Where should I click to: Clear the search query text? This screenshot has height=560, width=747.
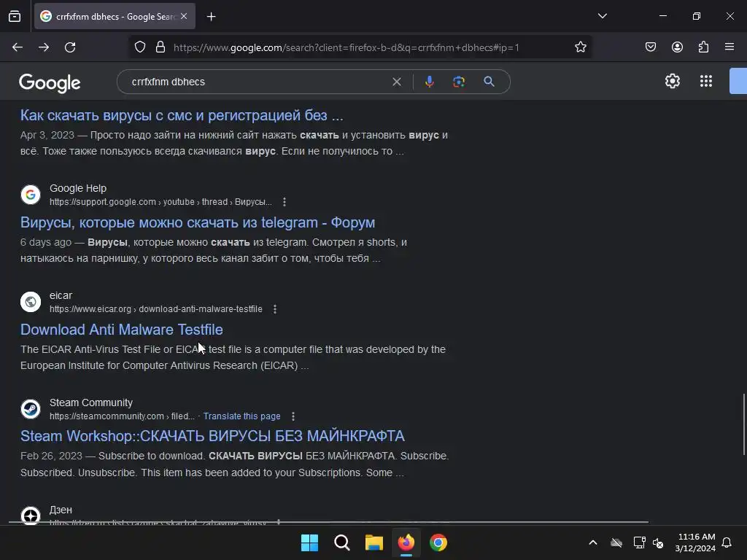[397, 82]
